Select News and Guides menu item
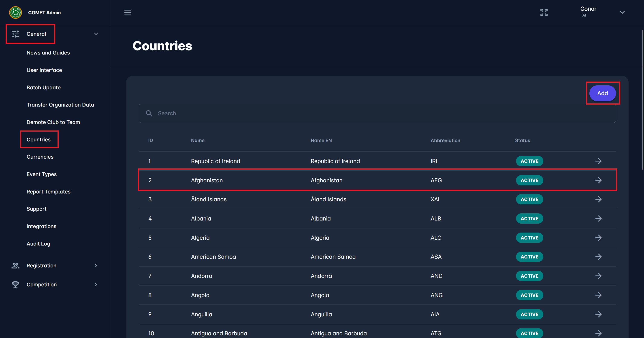The width and height of the screenshot is (644, 338). (x=48, y=53)
